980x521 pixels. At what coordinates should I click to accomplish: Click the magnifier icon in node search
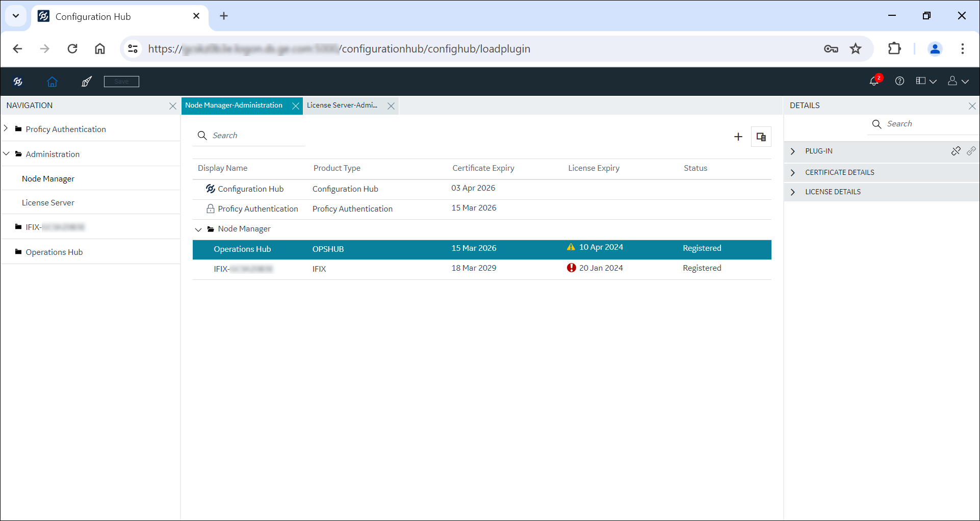pyautogui.click(x=202, y=136)
